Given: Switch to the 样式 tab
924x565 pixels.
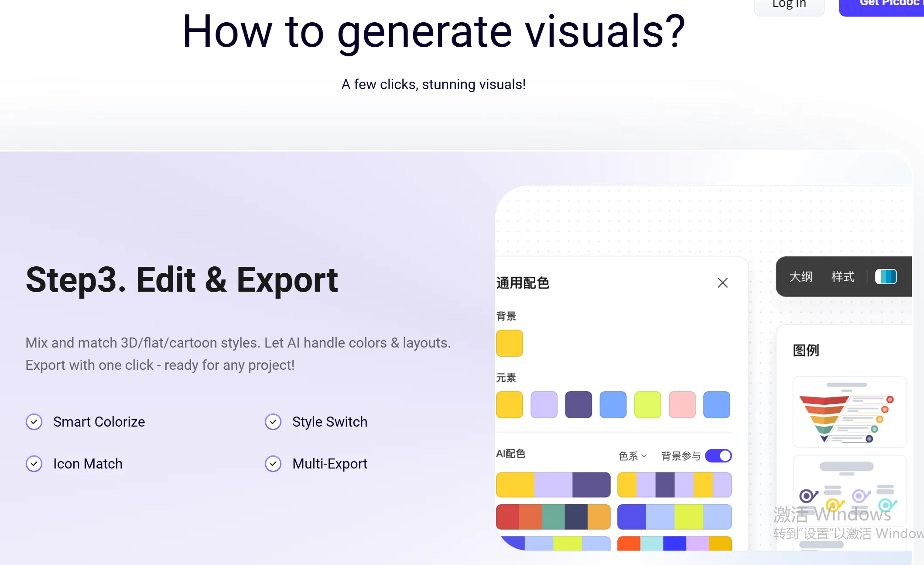Looking at the screenshot, I should 843,277.
